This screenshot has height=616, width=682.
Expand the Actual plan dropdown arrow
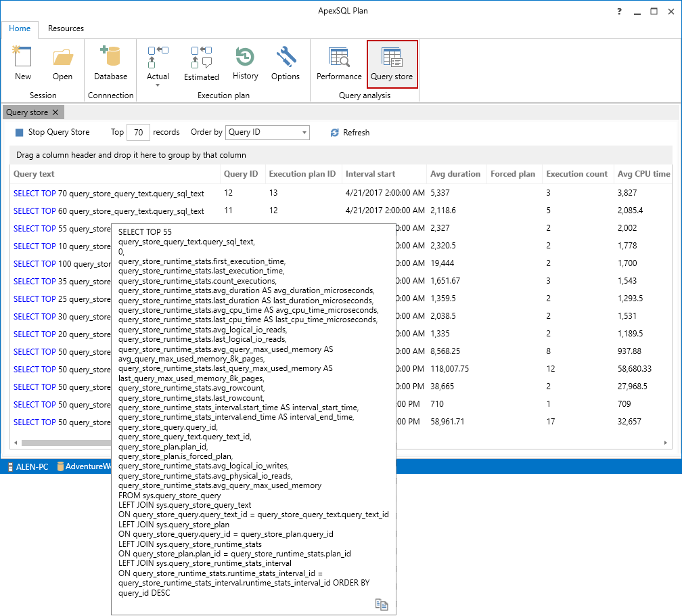click(158, 85)
